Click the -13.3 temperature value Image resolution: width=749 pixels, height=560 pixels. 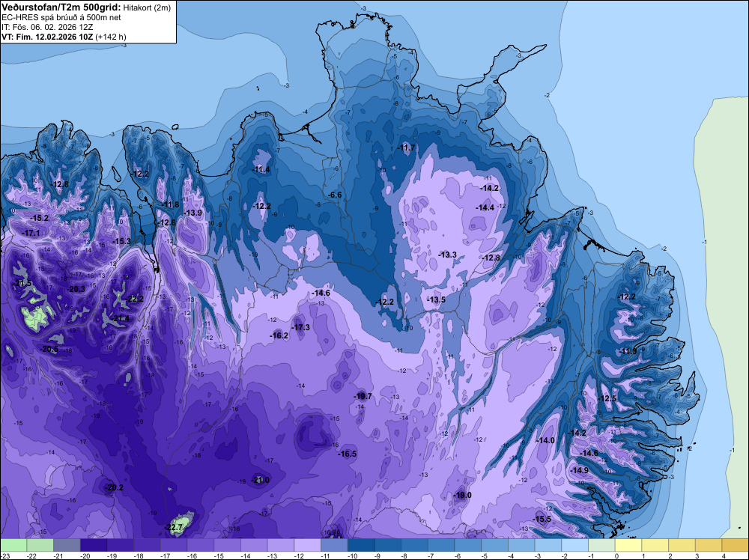pos(448,255)
